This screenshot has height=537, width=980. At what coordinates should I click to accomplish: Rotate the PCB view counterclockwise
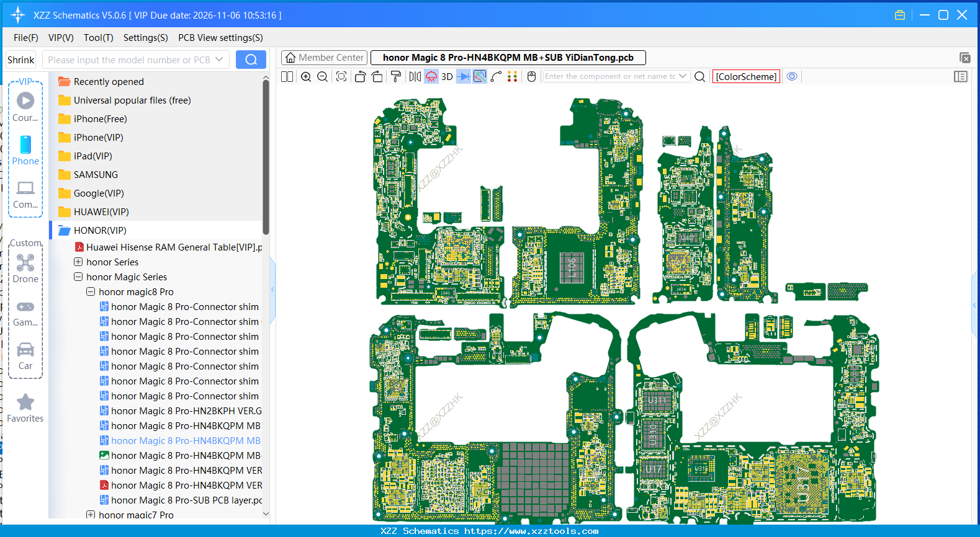tap(360, 77)
